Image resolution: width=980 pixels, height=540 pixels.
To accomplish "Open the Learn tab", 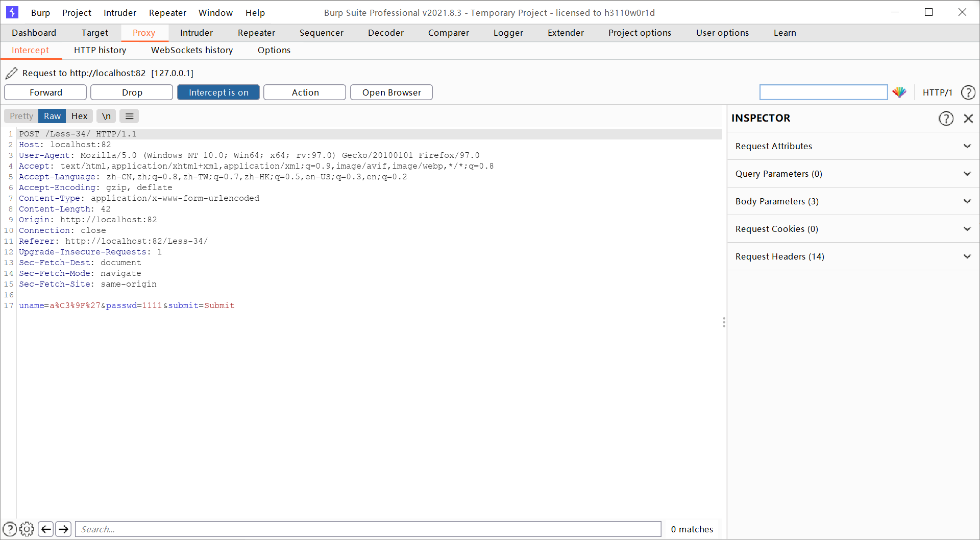I will click(785, 33).
